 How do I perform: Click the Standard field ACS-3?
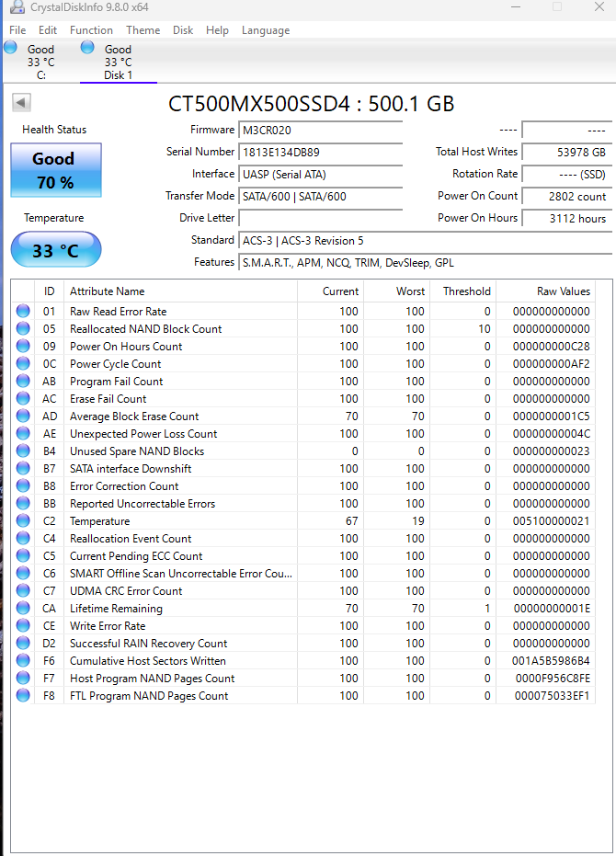pos(426,240)
